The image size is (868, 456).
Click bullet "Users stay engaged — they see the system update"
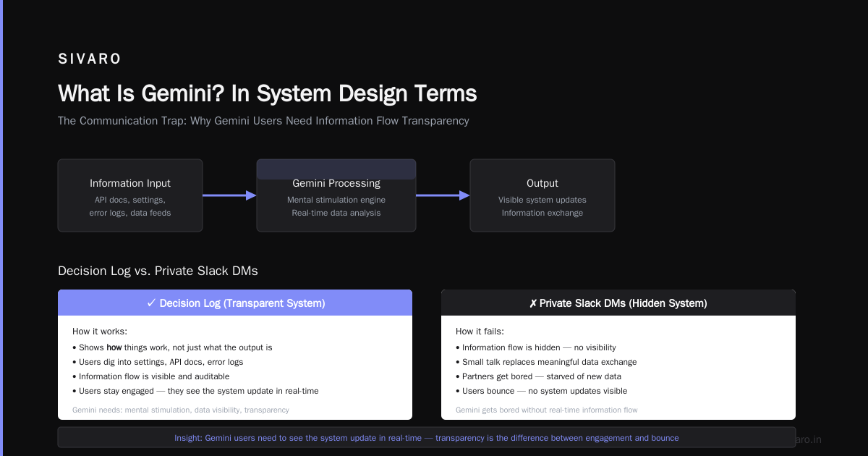[x=195, y=391]
